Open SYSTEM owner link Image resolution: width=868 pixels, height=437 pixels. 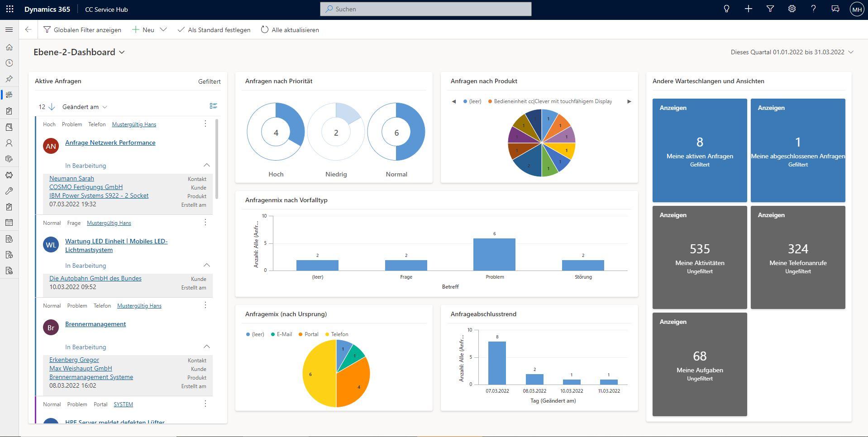123,404
